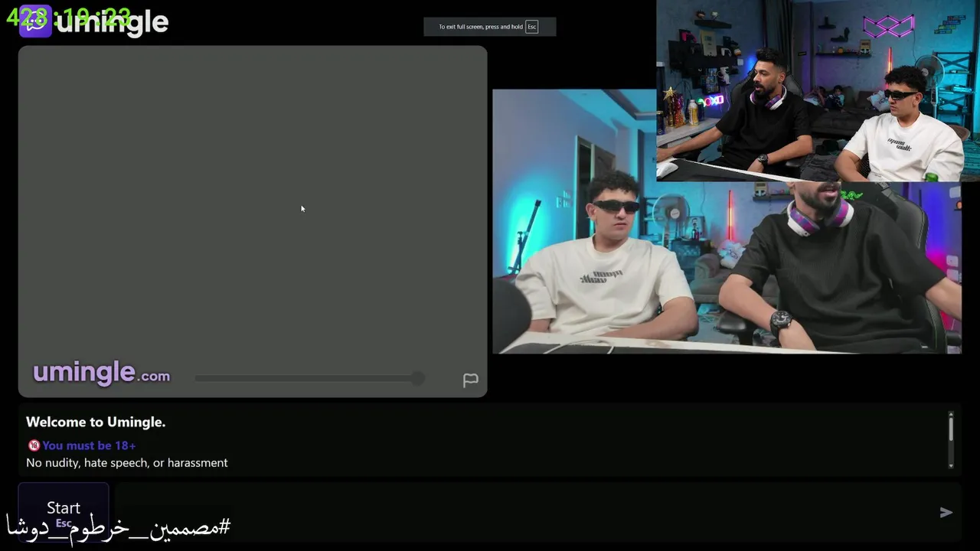
Task: Click the stranger video panel
Action: [253, 221]
